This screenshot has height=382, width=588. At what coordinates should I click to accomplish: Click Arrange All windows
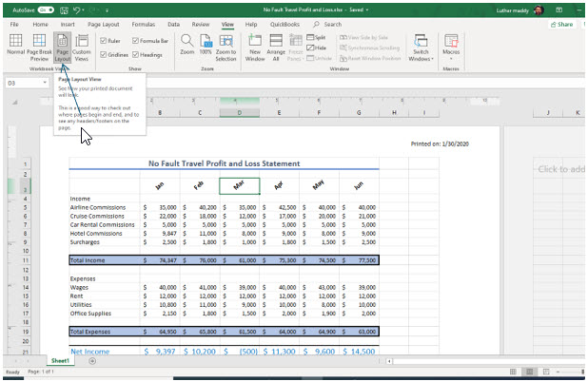276,48
